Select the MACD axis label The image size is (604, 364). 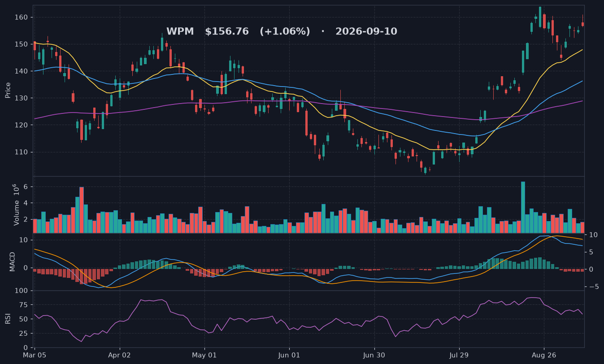[x=13, y=261]
